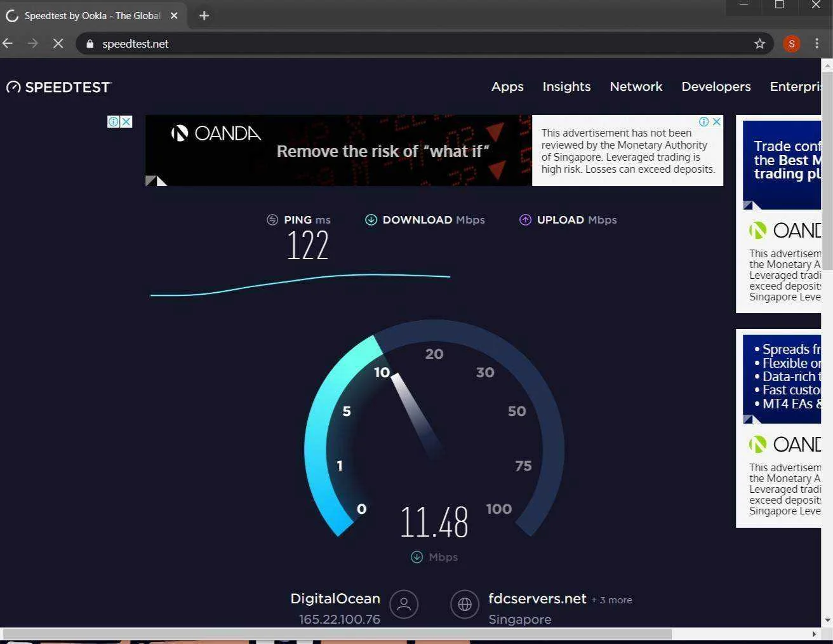Open the Enterprise menu item
This screenshot has width=833, height=644.
tap(795, 86)
